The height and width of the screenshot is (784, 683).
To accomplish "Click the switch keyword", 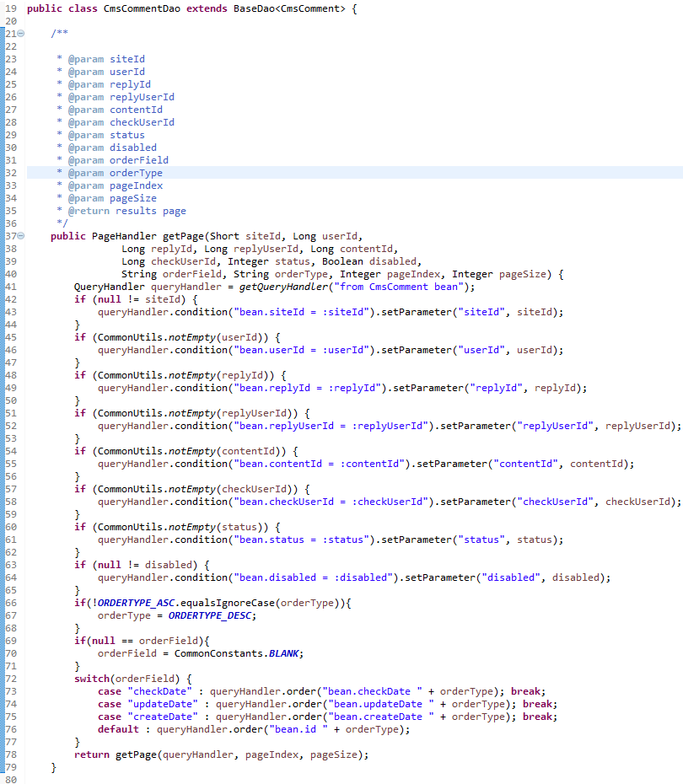I will click(91, 679).
